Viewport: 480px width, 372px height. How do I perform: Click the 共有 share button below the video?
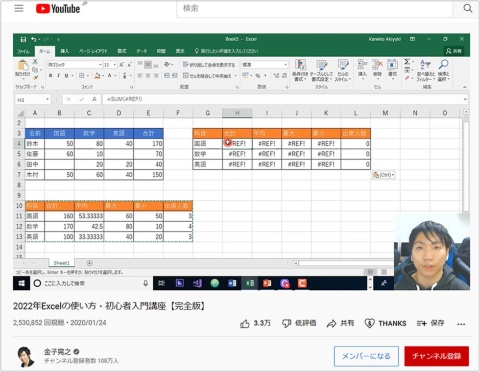tap(340, 323)
